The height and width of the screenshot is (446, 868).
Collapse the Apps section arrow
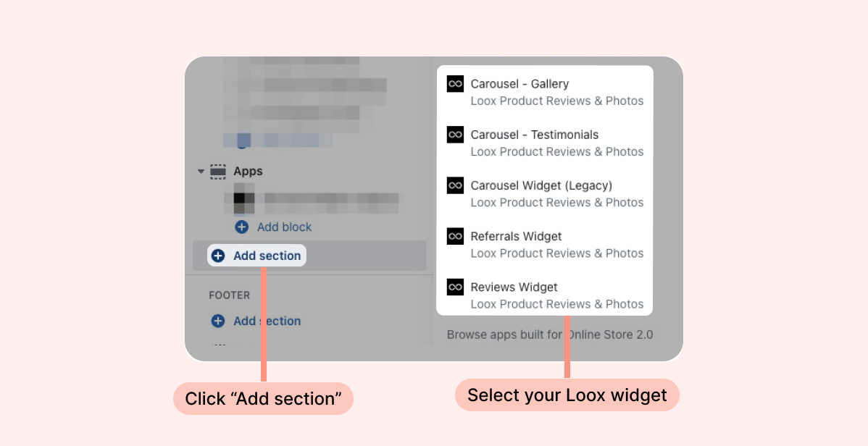click(x=201, y=172)
